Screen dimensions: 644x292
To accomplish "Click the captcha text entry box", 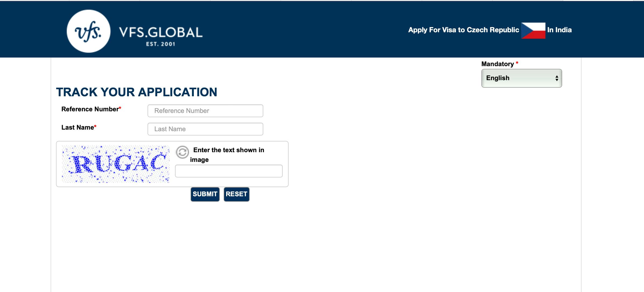I will pos(229,171).
